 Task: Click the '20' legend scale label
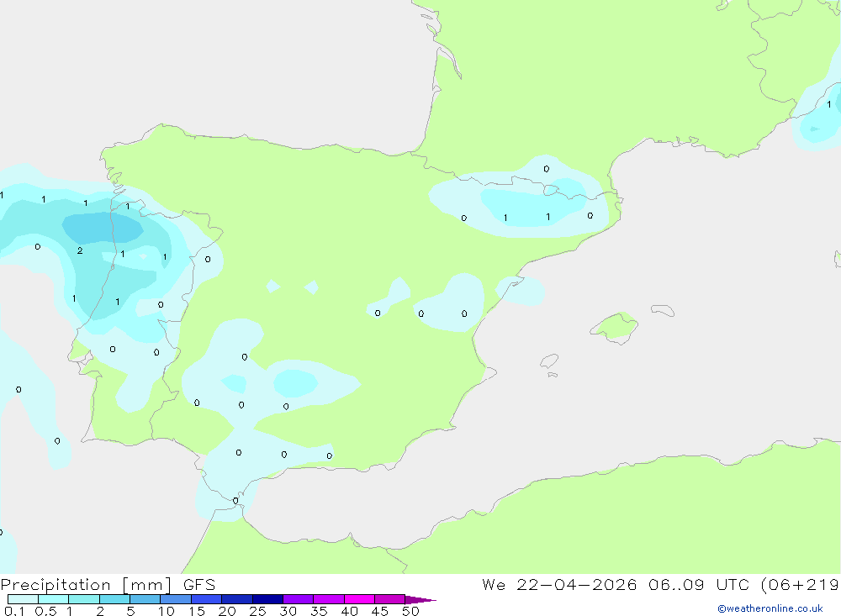(227, 611)
